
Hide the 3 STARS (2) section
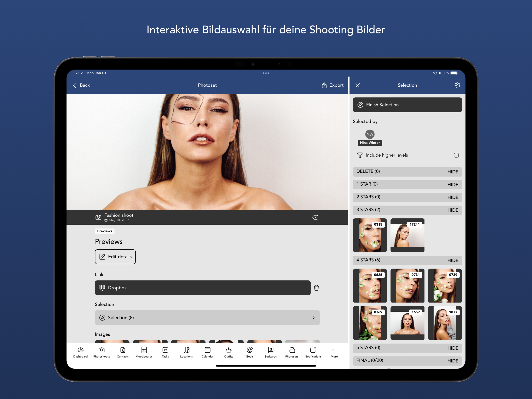click(453, 210)
